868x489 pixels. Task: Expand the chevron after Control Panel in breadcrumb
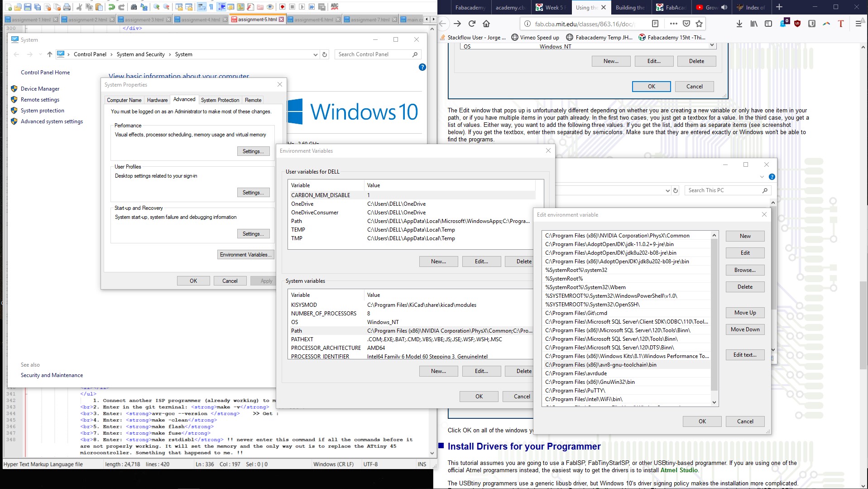coord(111,54)
